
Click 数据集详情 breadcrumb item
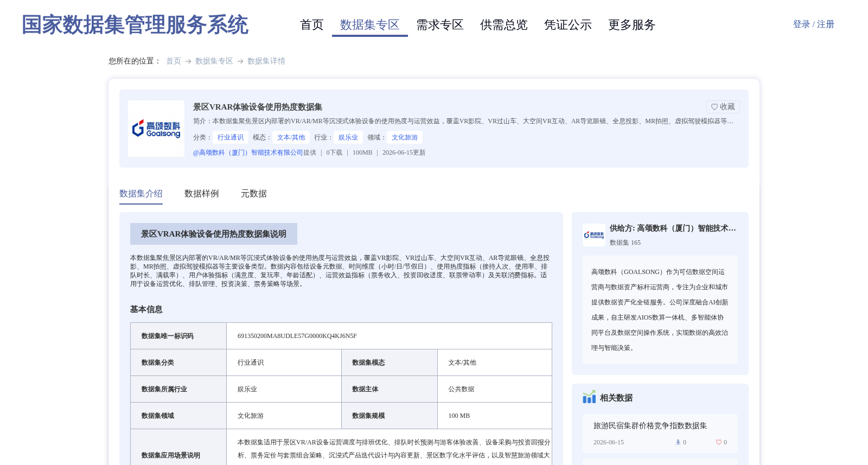266,61
